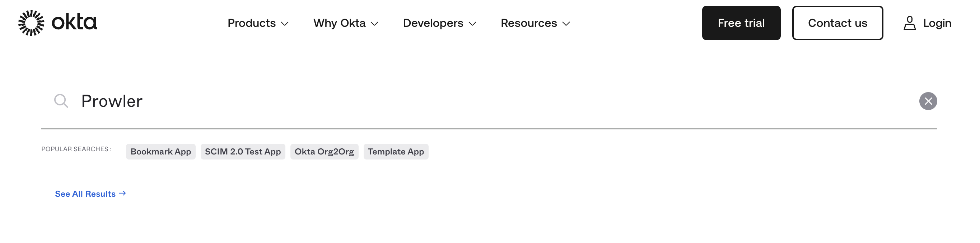The height and width of the screenshot is (243, 980).
Task: Select the Bookmark App popular search tag
Action: [x=160, y=151]
